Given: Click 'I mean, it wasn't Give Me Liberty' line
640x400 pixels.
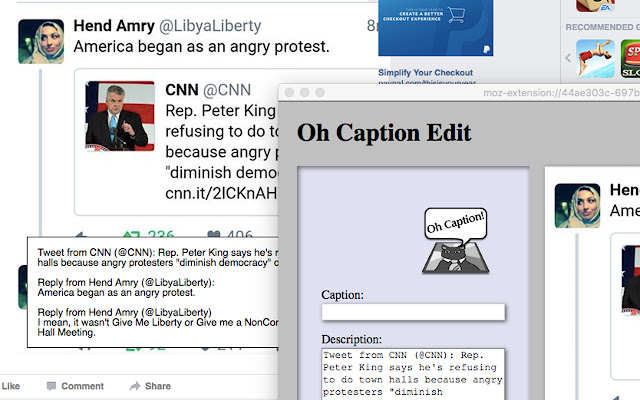Looking at the screenshot, I should pos(158,322).
